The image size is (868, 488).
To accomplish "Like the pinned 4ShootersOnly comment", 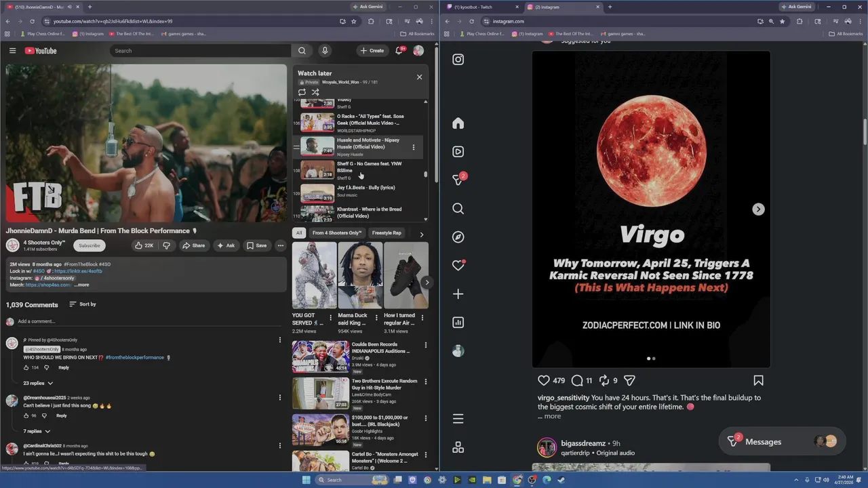I will coord(26,367).
